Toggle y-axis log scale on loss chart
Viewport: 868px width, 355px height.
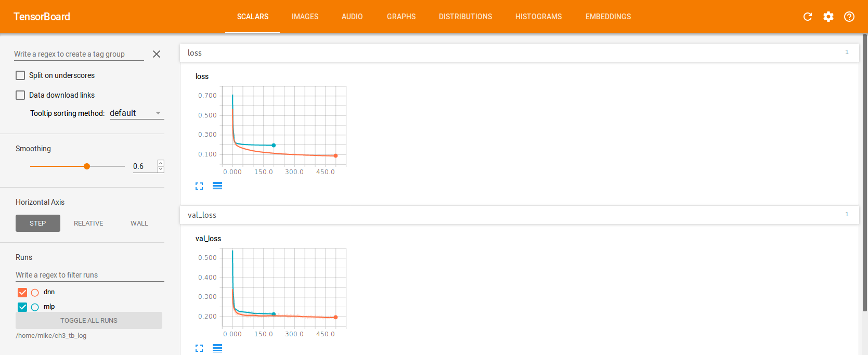pyautogui.click(x=217, y=186)
